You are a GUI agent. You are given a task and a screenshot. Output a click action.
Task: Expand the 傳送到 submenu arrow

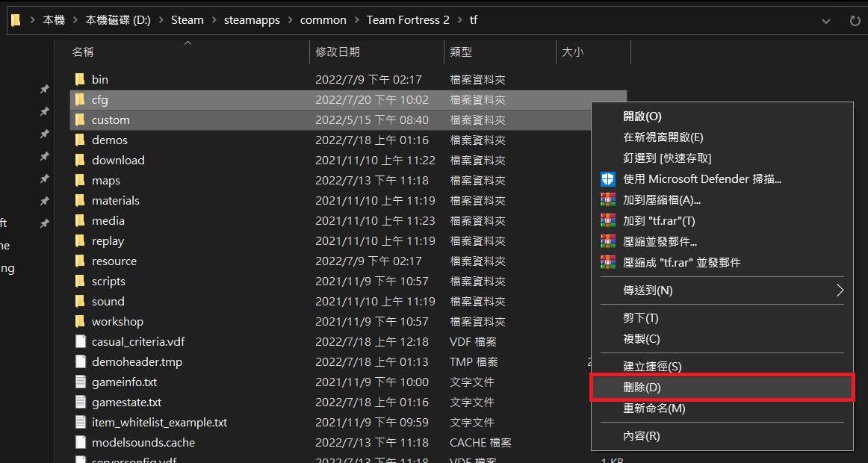[839, 290]
